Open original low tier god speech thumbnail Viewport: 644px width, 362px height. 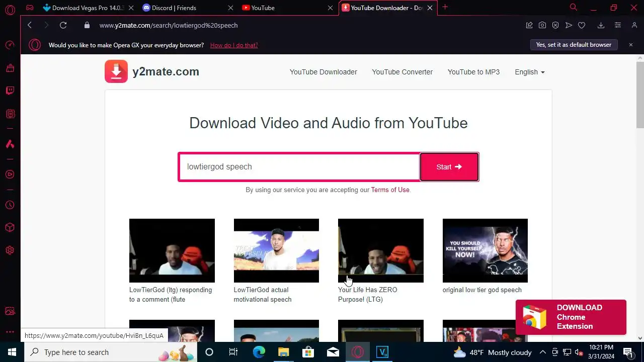485,250
